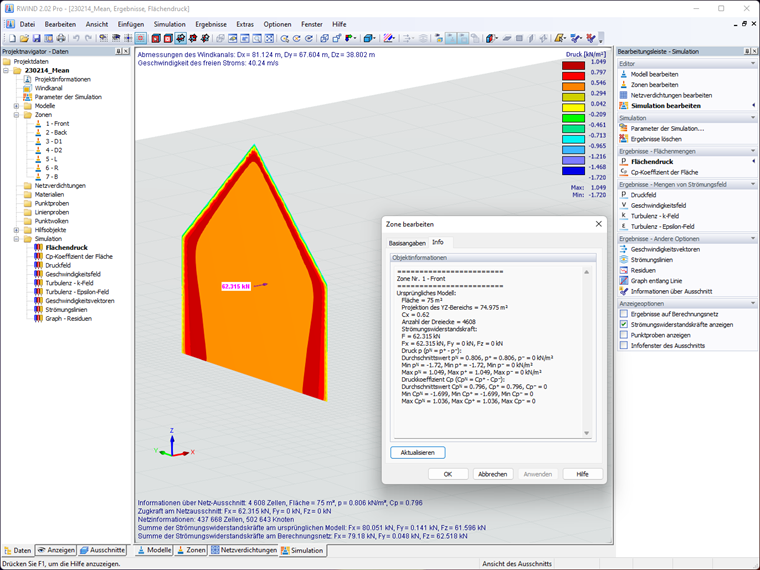This screenshot has width=760, height=570.
Task: Click the first red cube toolbar icon
Action: 156,38
